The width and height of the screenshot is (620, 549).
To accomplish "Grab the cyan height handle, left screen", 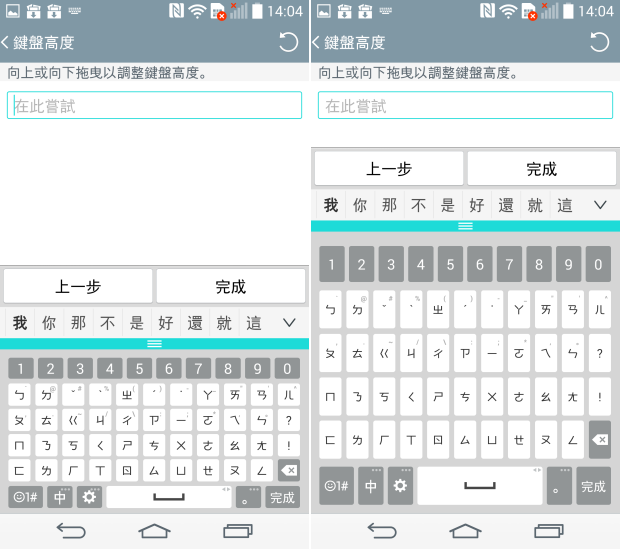I will pyautogui.click(x=154, y=343).
